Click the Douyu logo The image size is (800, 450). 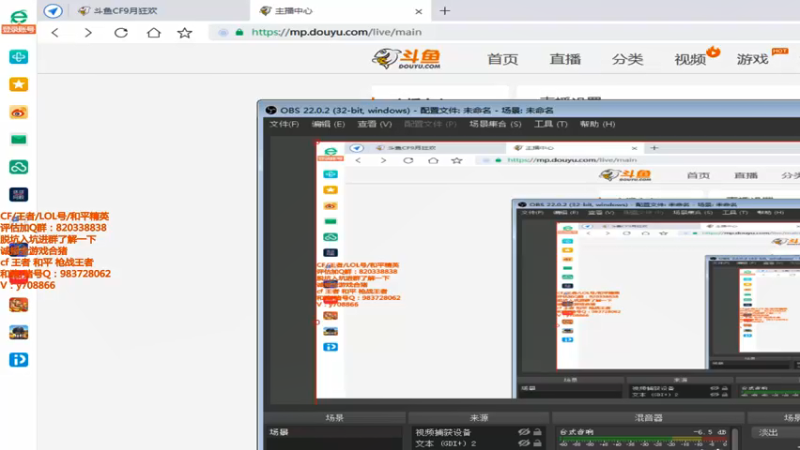click(407, 59)
